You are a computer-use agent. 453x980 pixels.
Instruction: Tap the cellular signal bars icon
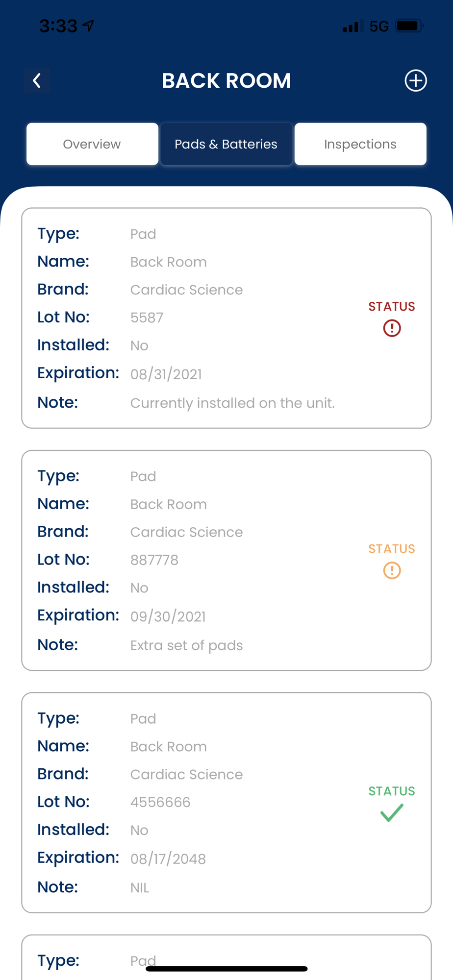click(352, 26)
